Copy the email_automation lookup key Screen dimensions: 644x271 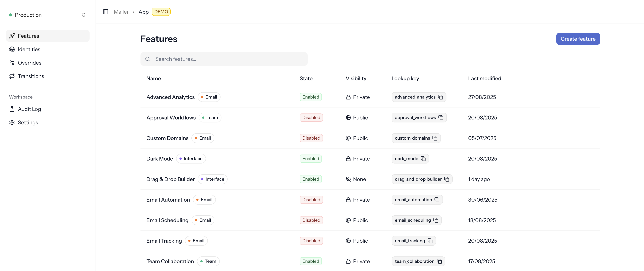(x=437, y=200)
